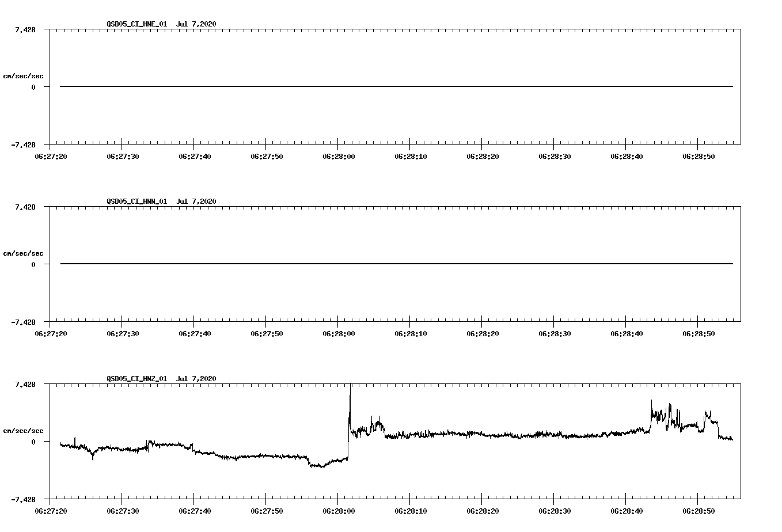
Task: Click the cm/sec/sec unit label of HNZ plot
Action: pyautogui.click(x=23, y=431)
